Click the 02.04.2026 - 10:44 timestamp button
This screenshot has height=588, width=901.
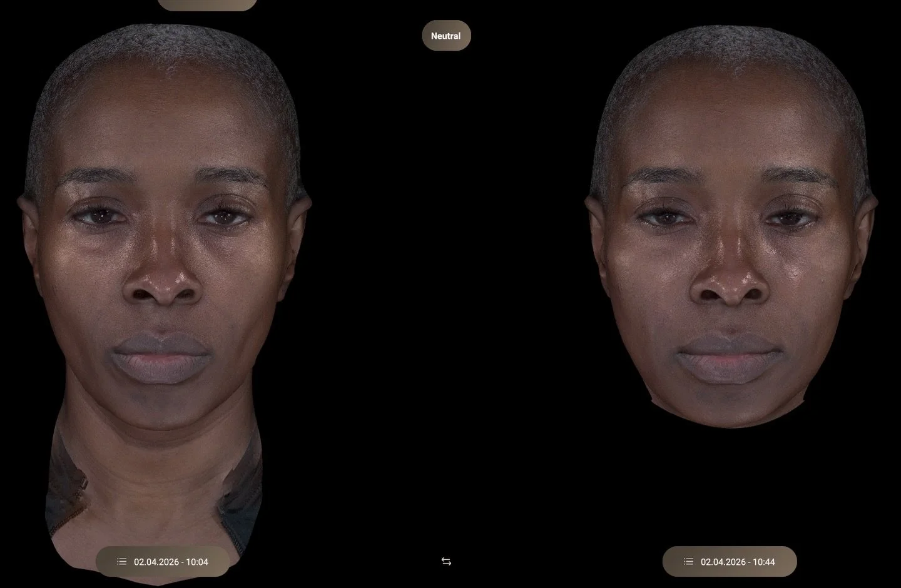(x=738, y=561)
